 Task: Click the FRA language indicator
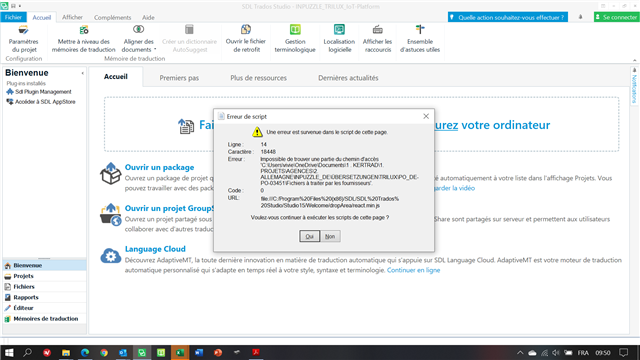583,353
